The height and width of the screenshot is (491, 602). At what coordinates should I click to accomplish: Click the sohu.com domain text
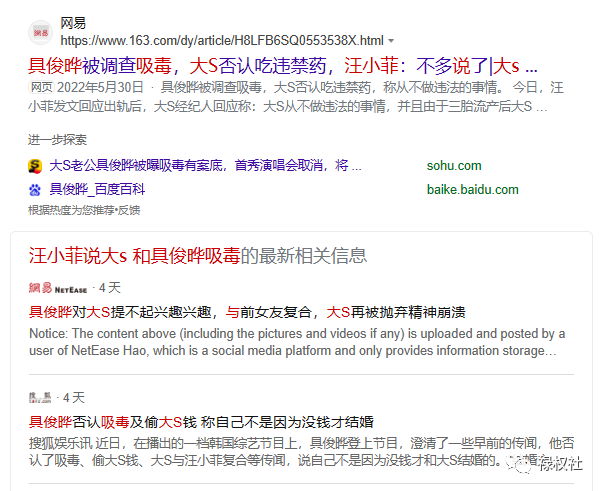[454, 165]
